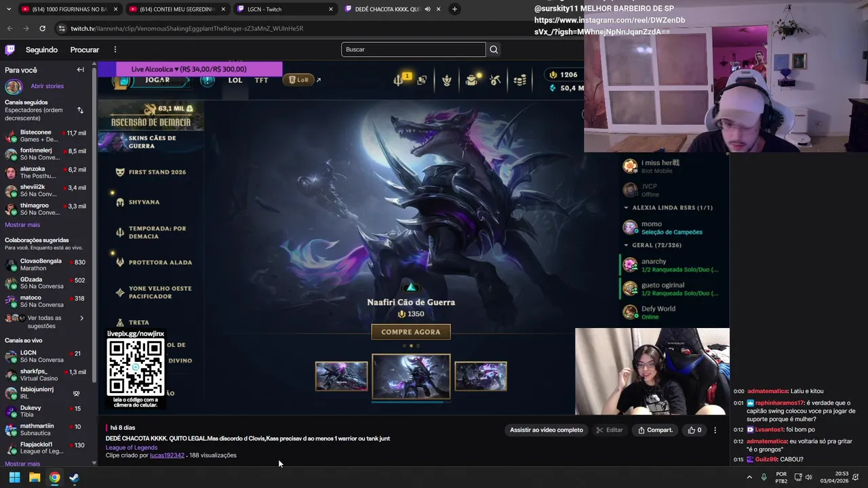
Task: Open alanzoka channel avatar
Action: pyautogui.click(x=11, y=173)
